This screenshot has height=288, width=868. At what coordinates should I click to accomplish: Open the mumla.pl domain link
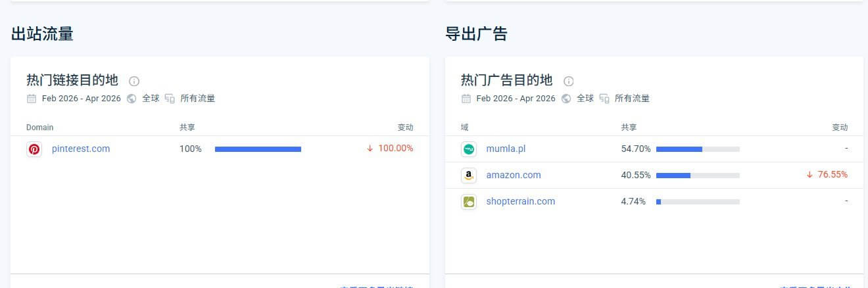506,149
